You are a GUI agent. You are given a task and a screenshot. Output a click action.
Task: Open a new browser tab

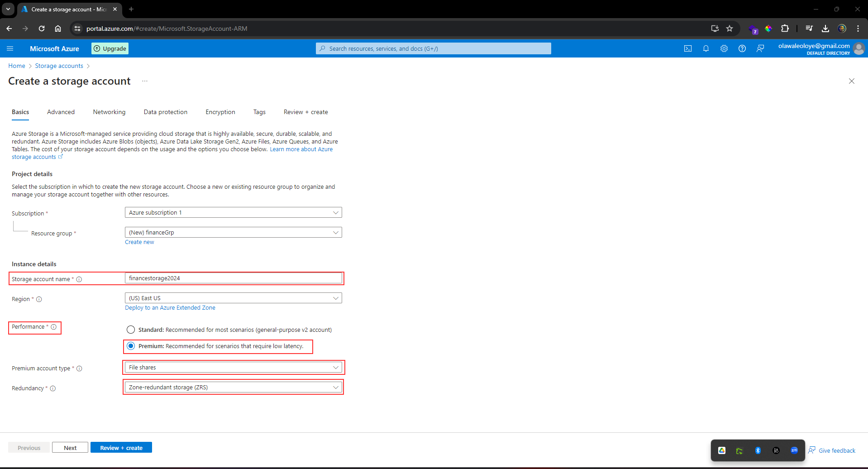131,9
